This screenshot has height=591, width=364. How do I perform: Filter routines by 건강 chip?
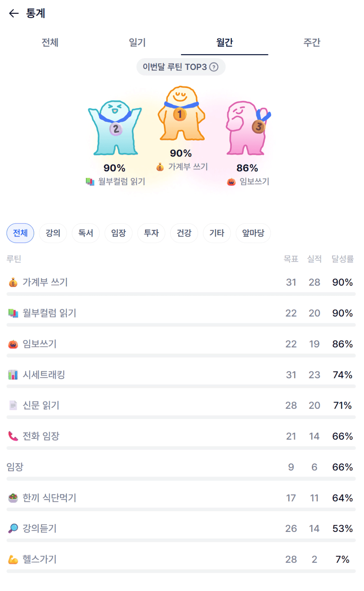pyautogui.click(x=184, y=233)
